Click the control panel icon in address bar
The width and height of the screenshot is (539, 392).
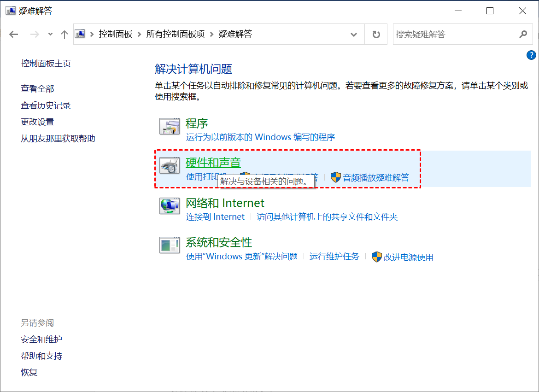tap(80, 34)
